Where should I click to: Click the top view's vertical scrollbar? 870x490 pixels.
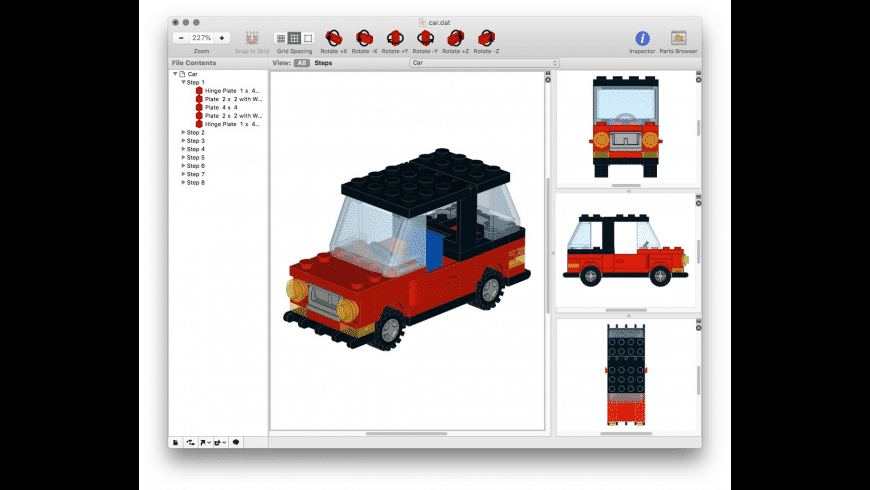(699, 380)
